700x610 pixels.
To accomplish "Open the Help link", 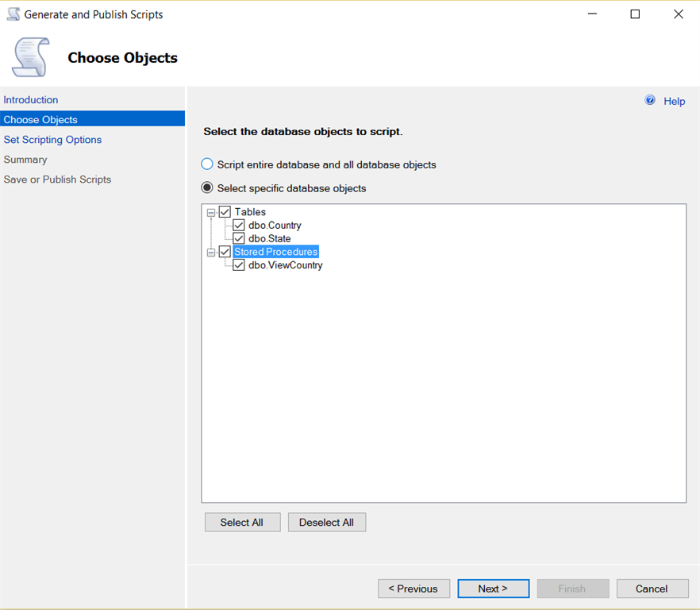I will [674, 101].
